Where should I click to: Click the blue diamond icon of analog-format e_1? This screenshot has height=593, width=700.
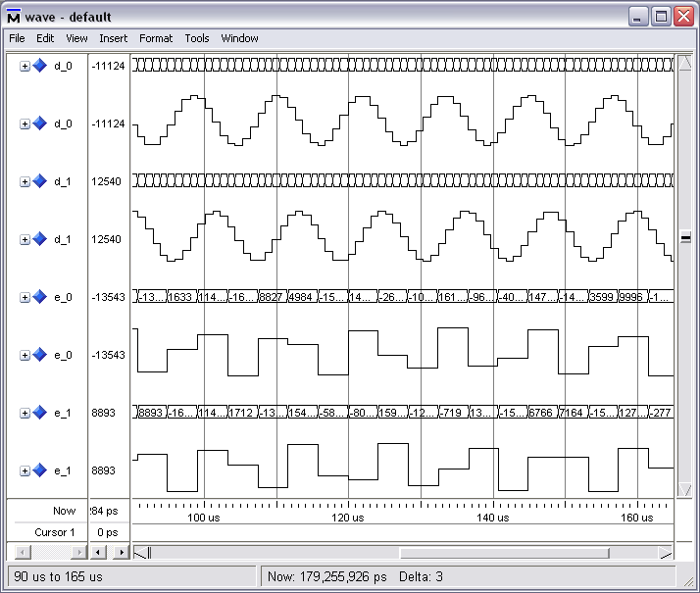pyautogui.click(x=40, y=470)
